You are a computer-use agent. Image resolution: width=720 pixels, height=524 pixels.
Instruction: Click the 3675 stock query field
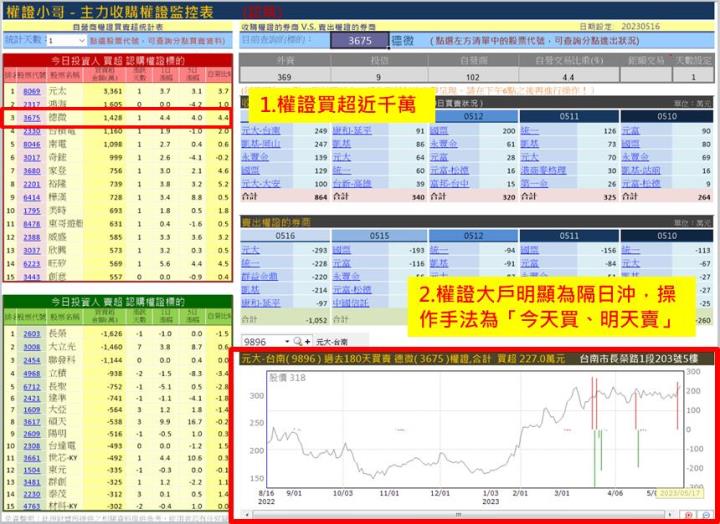(360, 40)
